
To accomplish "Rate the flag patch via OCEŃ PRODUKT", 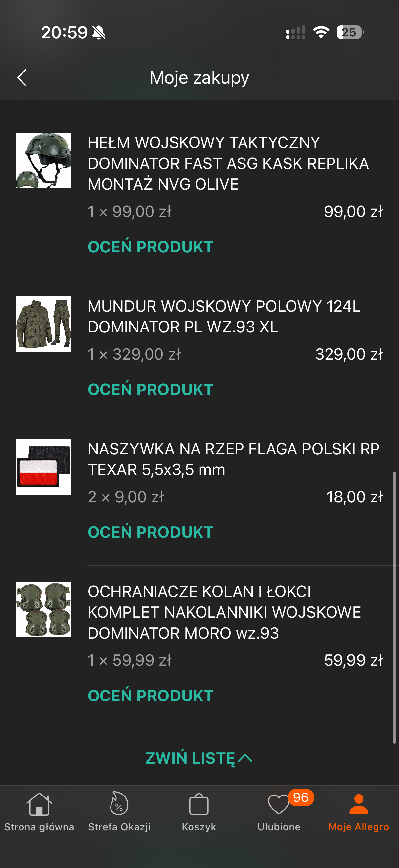I will (x=151, y=532).
